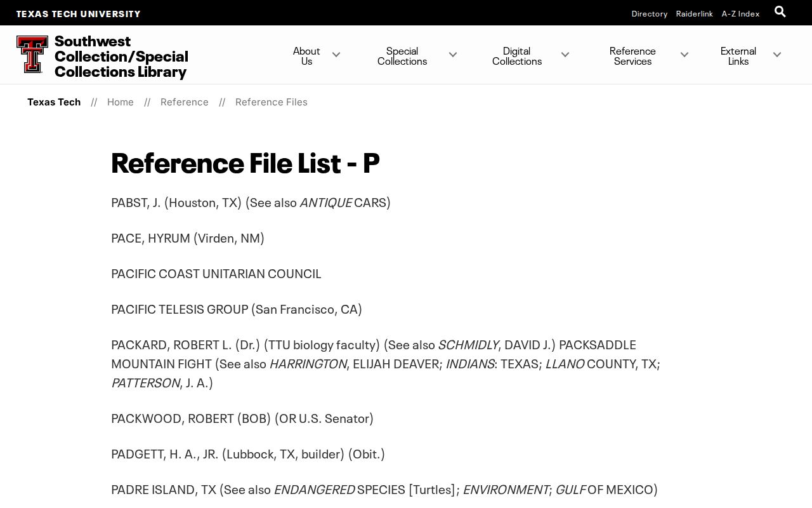812x508 pixels.
Task: Expand the Reference Services dropdown chevron
Action: [x=684, y=55]
